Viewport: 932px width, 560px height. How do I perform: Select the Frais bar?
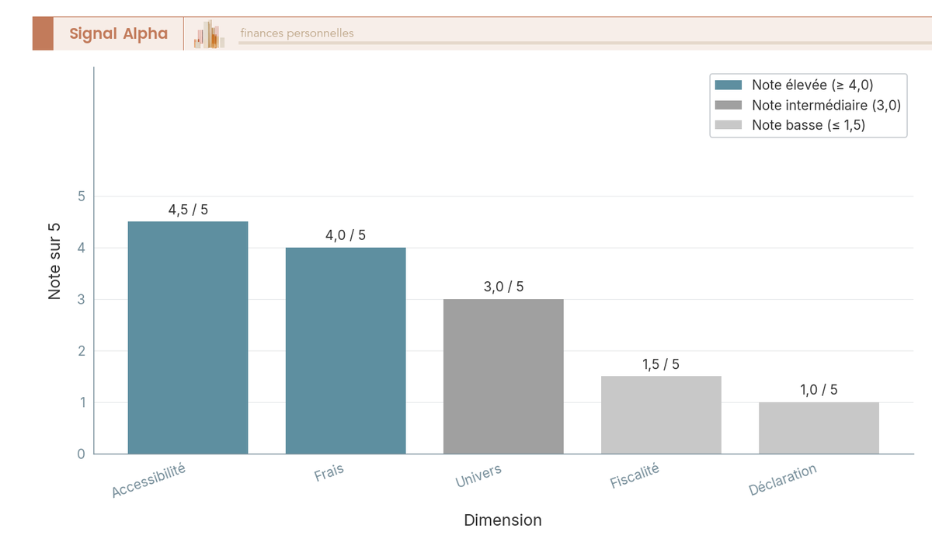pyautogui.click(x=346, y=350)
